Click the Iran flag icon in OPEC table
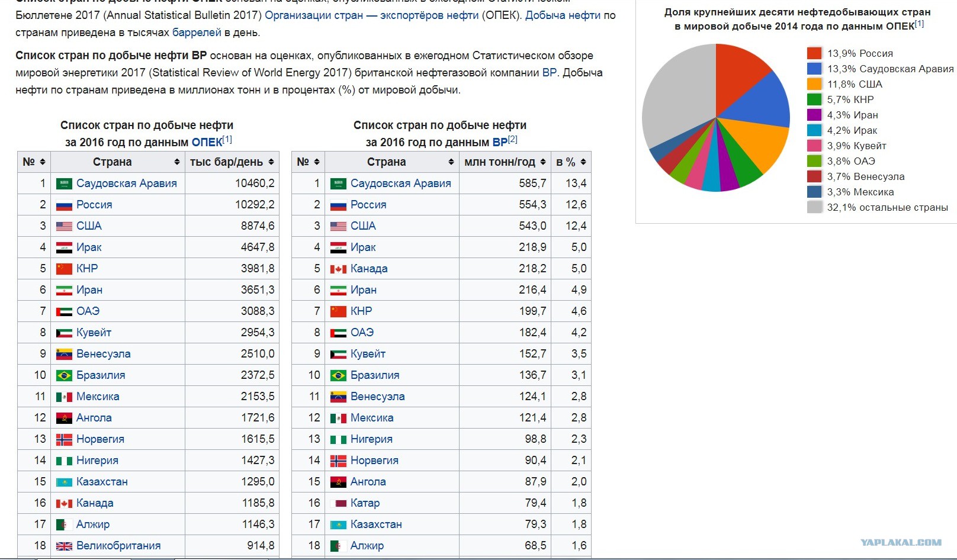The width and height of the screenshot is (957, 560). pos(64,290)
